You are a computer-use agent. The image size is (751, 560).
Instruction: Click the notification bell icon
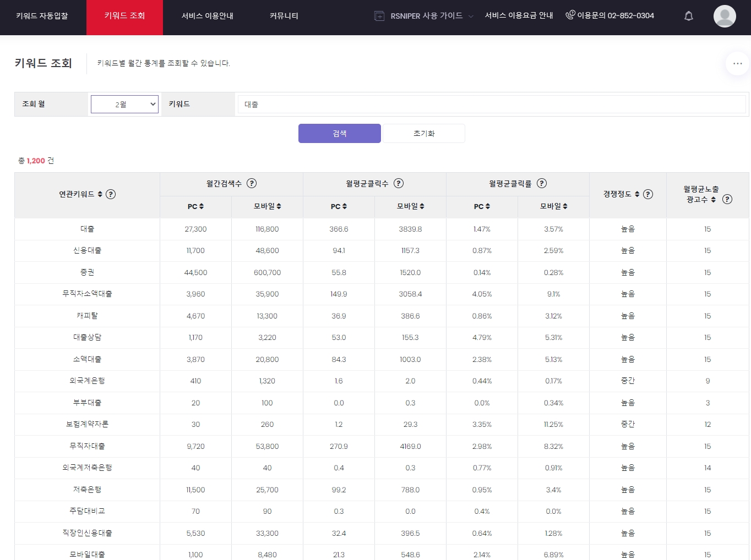click(688, 16)
